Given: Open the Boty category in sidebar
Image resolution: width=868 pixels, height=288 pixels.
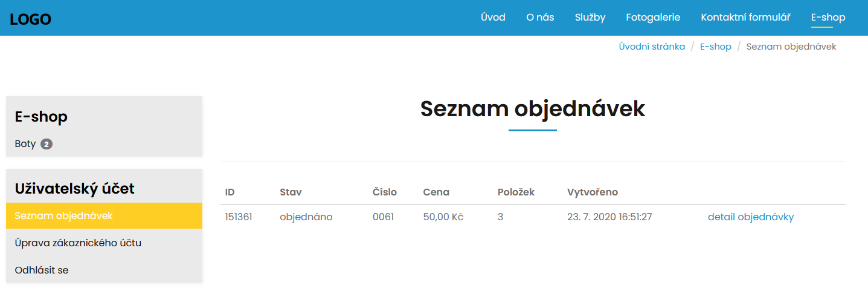Looking at the screenshot, I should pos(25,144).
